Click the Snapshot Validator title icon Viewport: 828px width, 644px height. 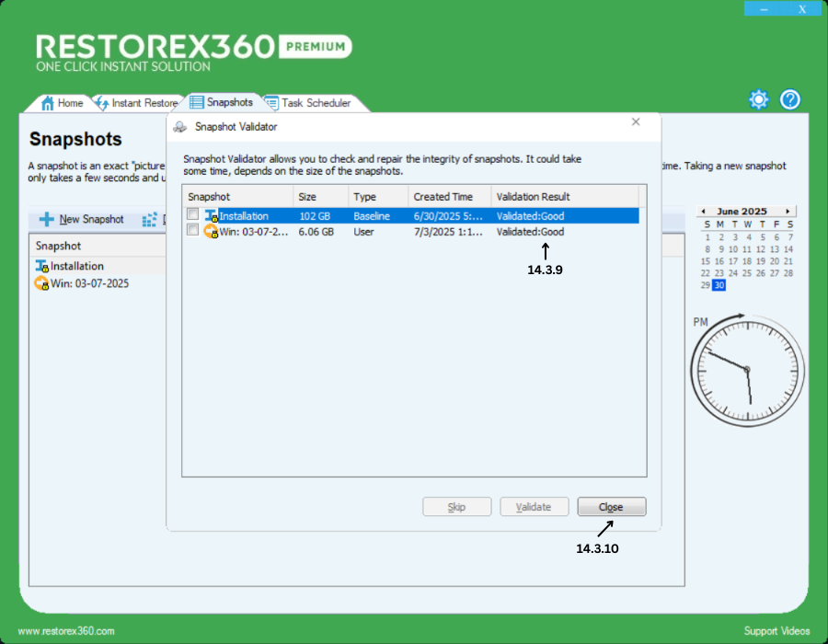180,127
